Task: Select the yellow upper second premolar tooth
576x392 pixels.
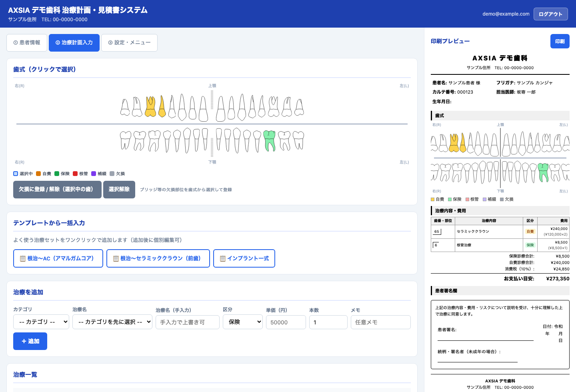Action: point(162,106)
